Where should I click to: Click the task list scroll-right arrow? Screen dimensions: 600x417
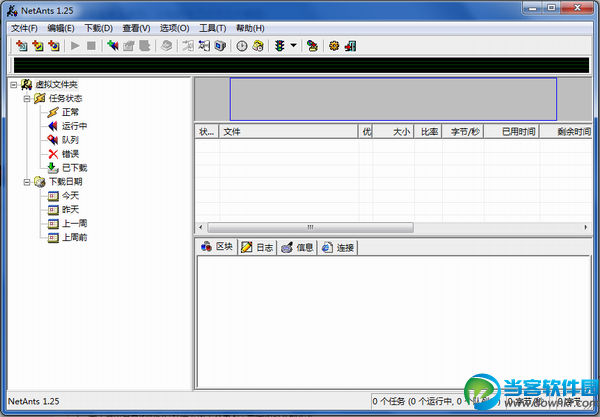coord(585,227)
